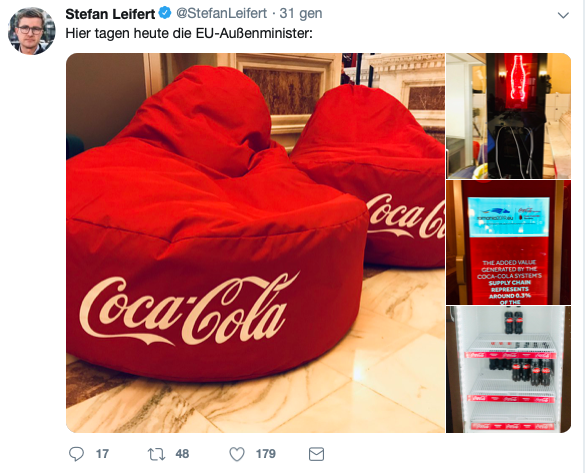Open the tweet options chevron menu
The image size is (585, 473).
(563, 15)
